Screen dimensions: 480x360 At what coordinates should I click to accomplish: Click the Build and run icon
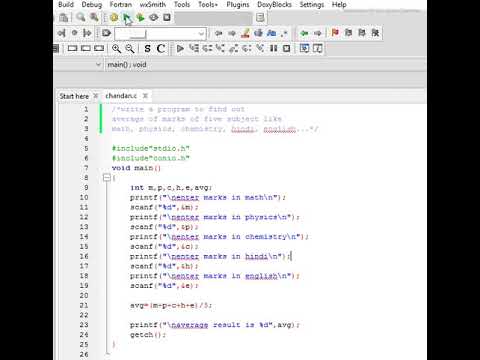coord(140,17)
